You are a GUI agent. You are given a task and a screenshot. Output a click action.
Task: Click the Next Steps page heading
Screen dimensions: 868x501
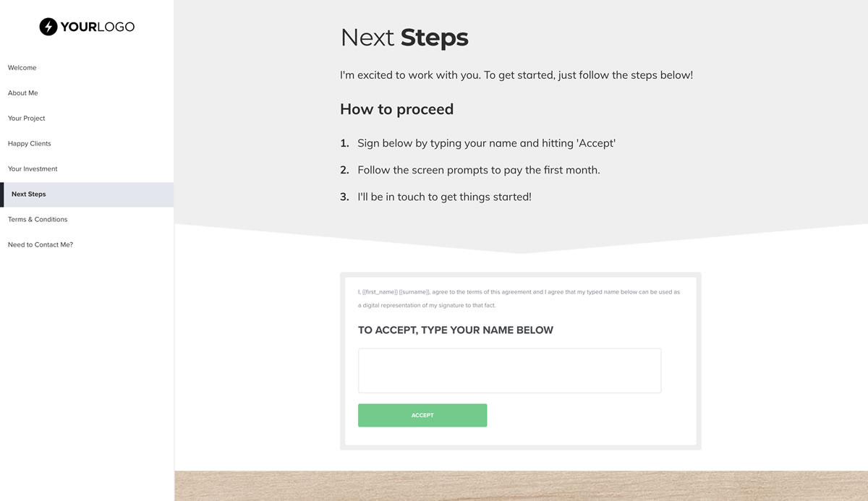click(404, 38)
